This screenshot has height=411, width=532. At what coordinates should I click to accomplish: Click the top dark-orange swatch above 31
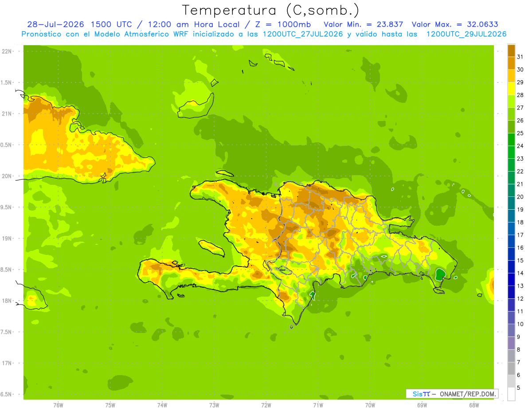click(x=511, y=51)
